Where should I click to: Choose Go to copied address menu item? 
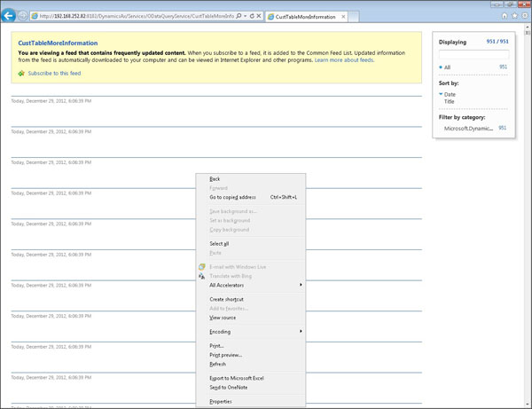[x=251, y=197]
